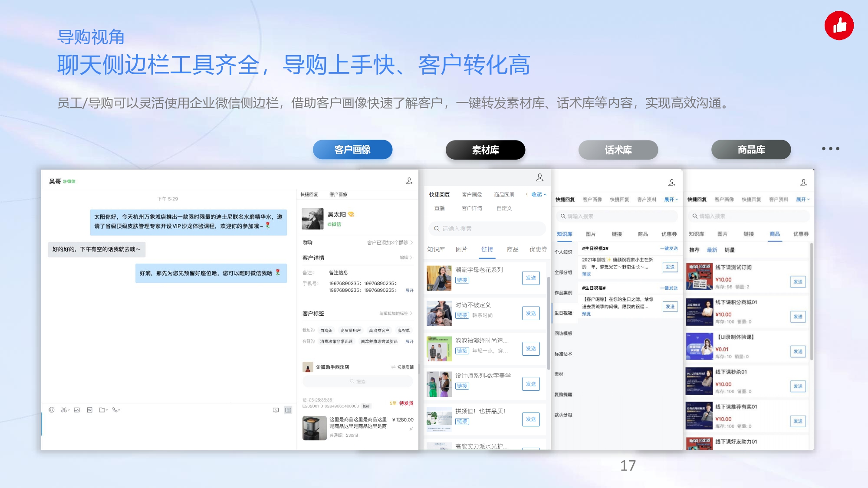This screenshot has height=488, width=868.
Task: Open chat history clock icon
Action: point(276,409)
